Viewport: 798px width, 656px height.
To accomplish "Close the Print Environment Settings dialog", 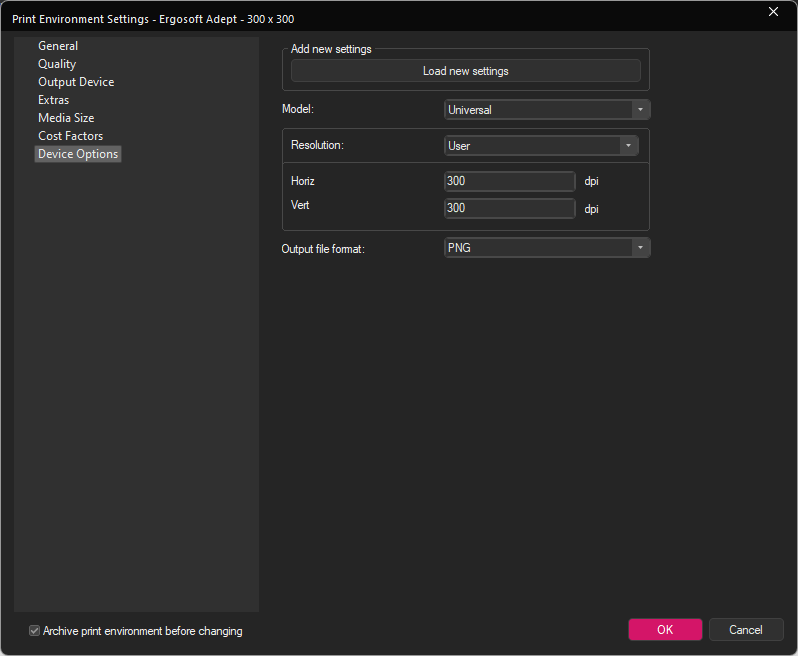I will click(773, 12).
